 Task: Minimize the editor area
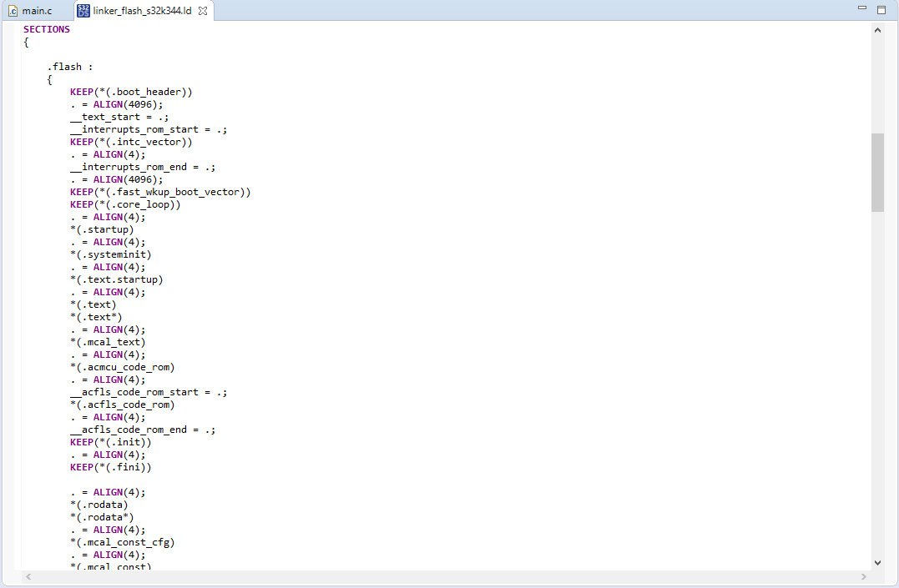[861, 8]
